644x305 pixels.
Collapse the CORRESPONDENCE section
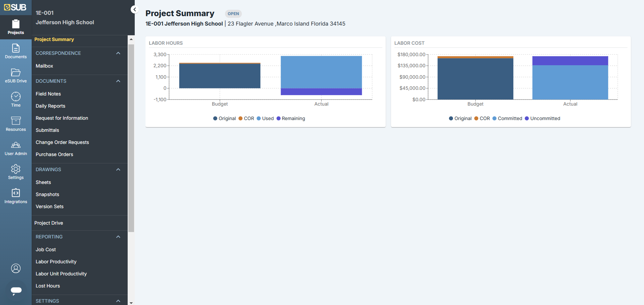118,53
